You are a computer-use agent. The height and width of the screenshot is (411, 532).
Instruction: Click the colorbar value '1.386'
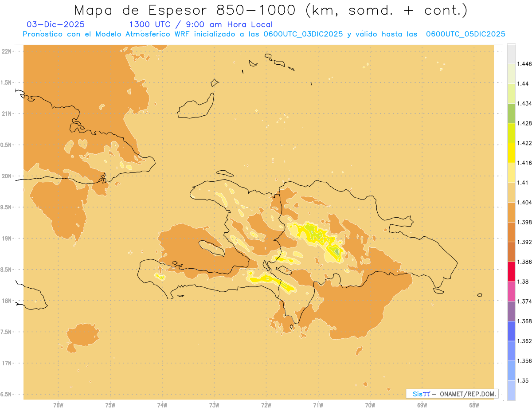525,262
